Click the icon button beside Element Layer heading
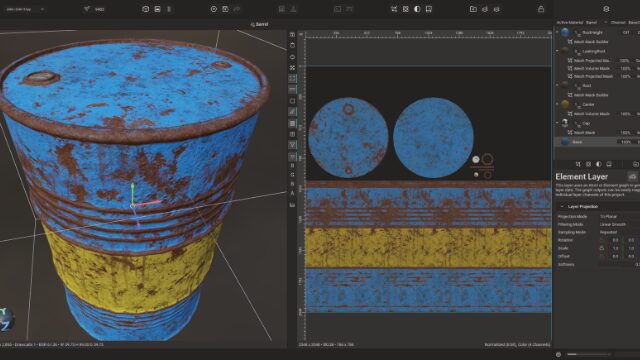The width and height of the screenshot is (640, 360). [x=632, y=176]
